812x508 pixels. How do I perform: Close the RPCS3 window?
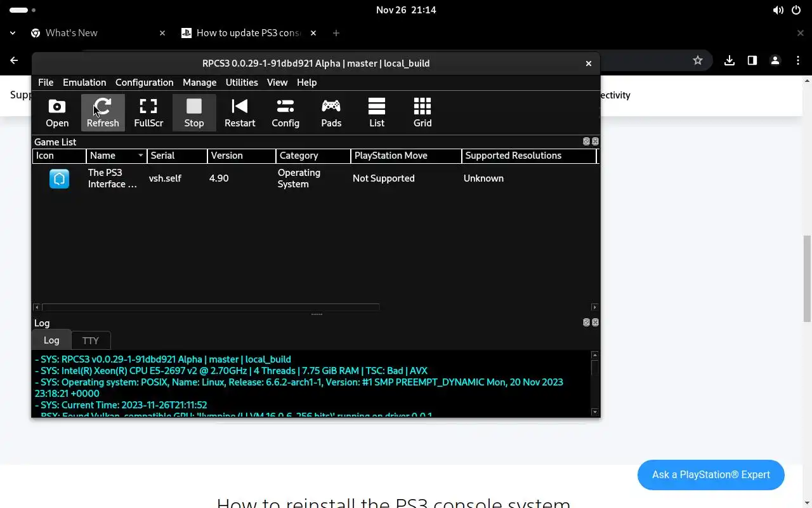pos(589,63)
